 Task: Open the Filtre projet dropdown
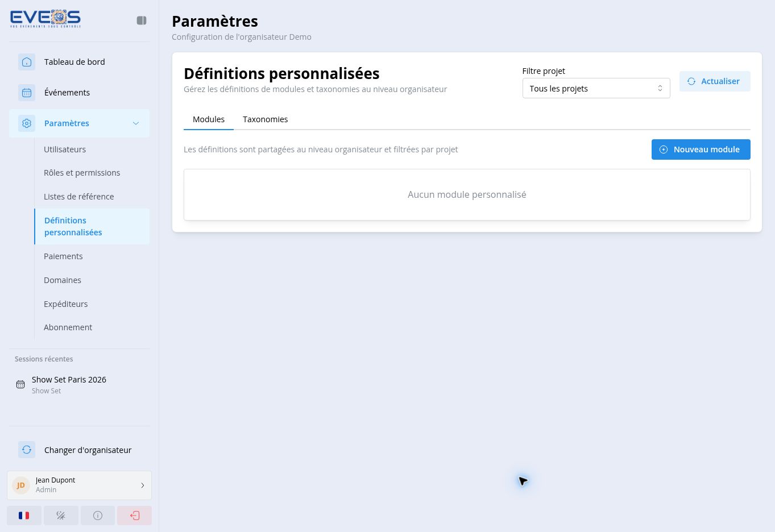coord(596,88)
